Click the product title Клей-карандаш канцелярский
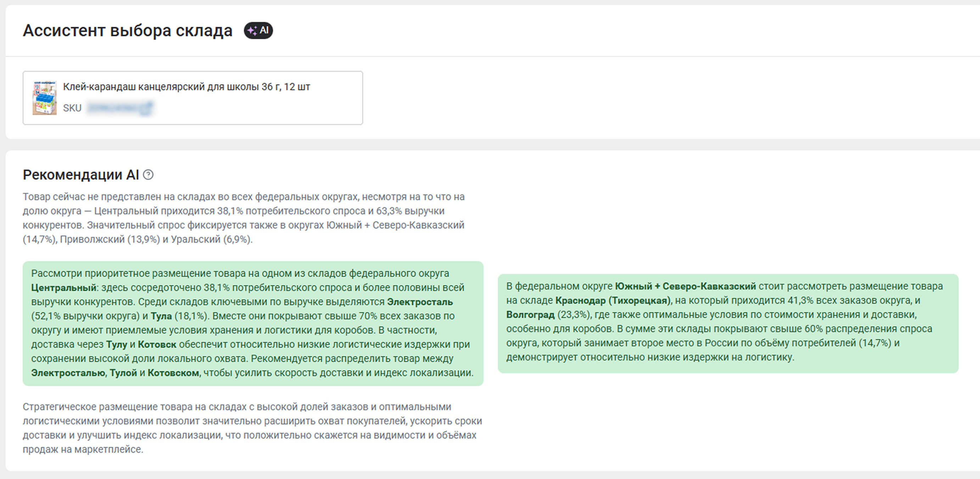 186,87
